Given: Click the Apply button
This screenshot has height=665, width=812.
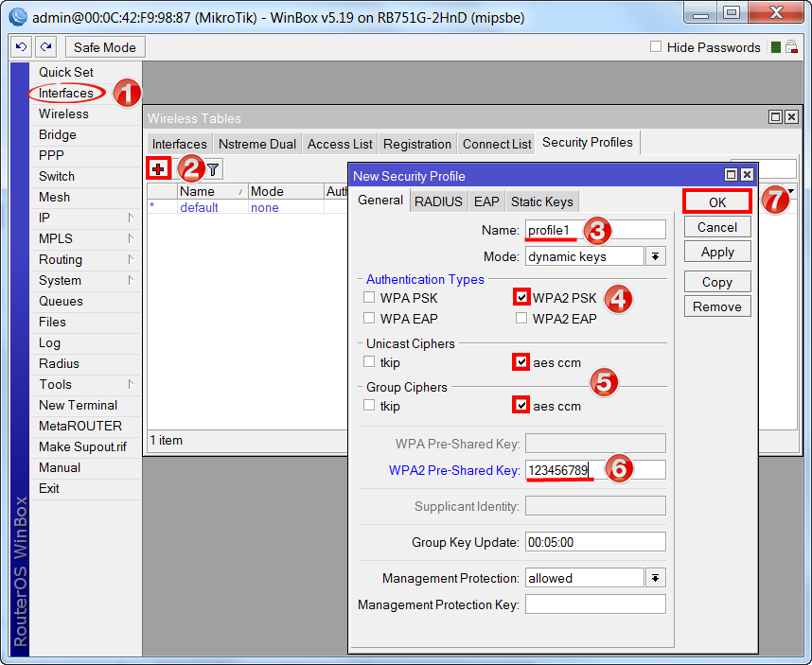Looking at the screenshot, I should (x=716, y=252).
